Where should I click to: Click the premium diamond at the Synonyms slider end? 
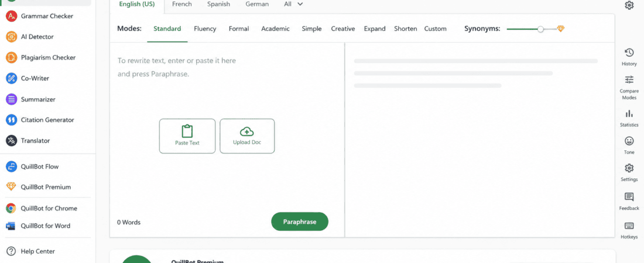coord(561,29)
